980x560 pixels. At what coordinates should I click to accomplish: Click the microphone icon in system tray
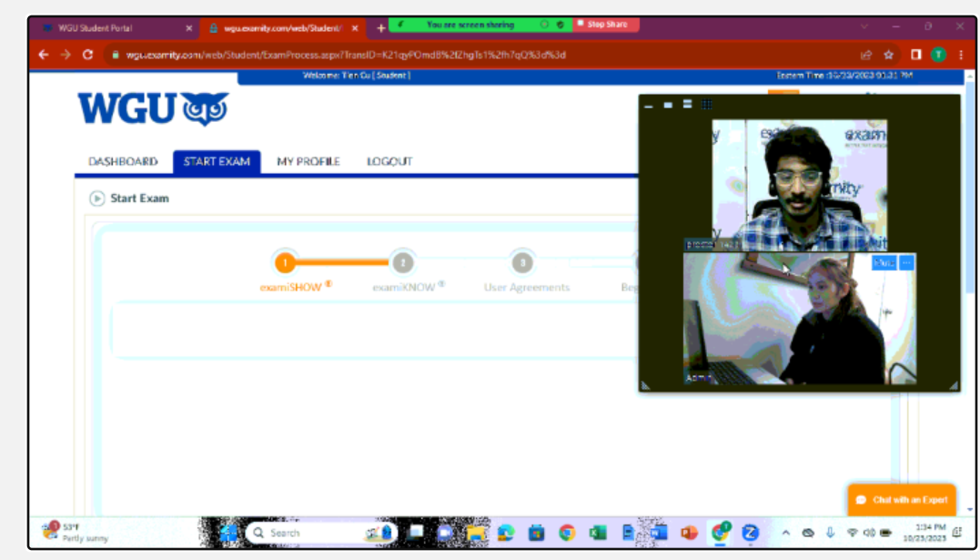coord(830,533)
